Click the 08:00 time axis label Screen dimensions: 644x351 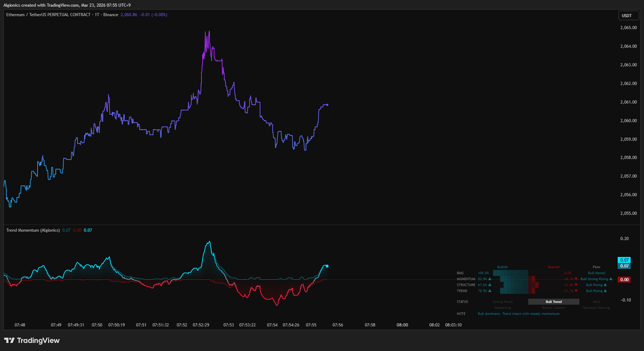tap(402, 325)
